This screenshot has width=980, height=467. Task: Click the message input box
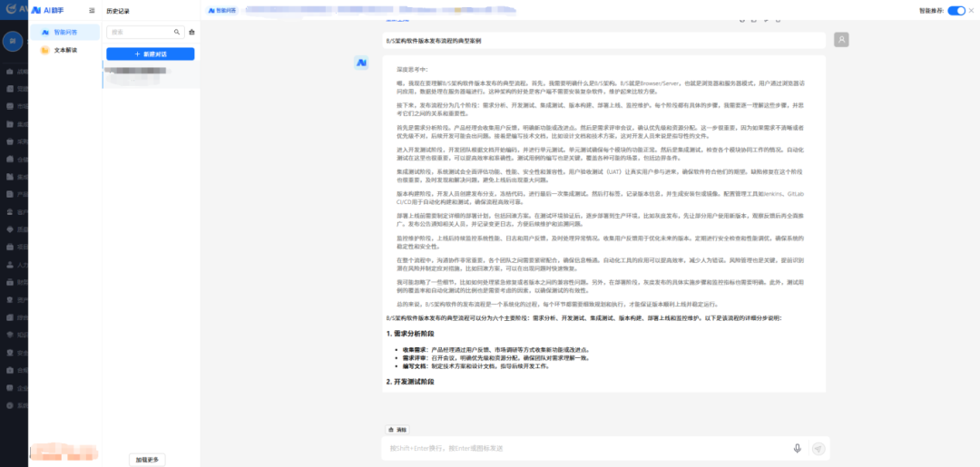point(587,448)
